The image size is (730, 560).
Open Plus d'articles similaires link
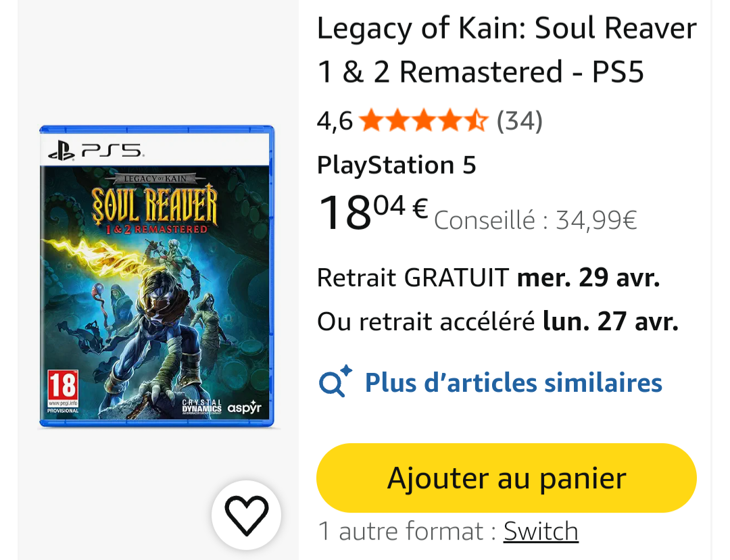click(x=514, y=383)
